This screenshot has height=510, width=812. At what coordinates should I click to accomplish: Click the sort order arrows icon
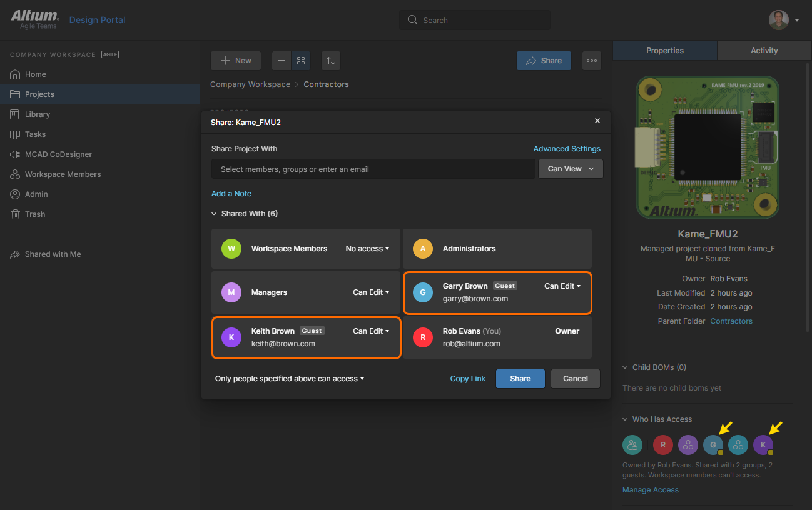331,61
